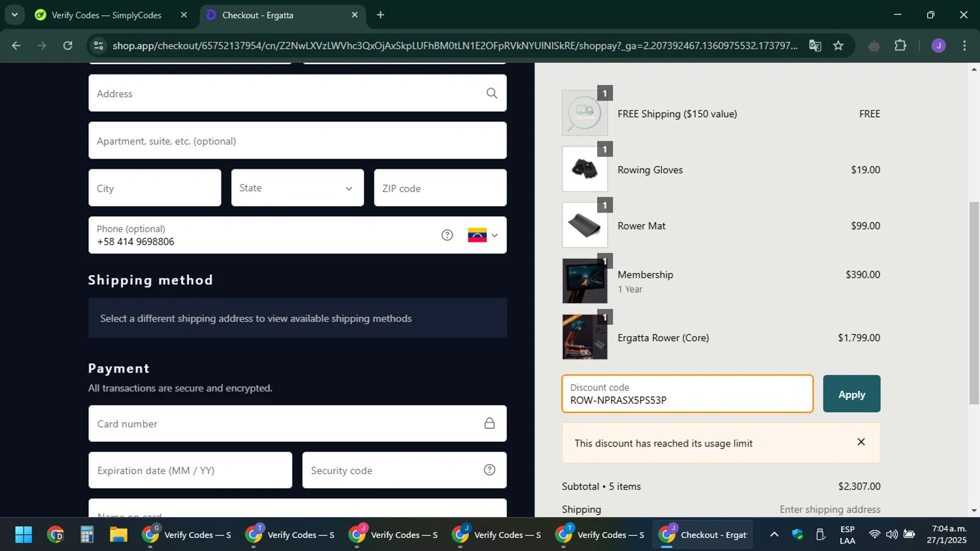The image size is (980, 551).
Task: Open the security code help icon
Action: pos(489,470)
